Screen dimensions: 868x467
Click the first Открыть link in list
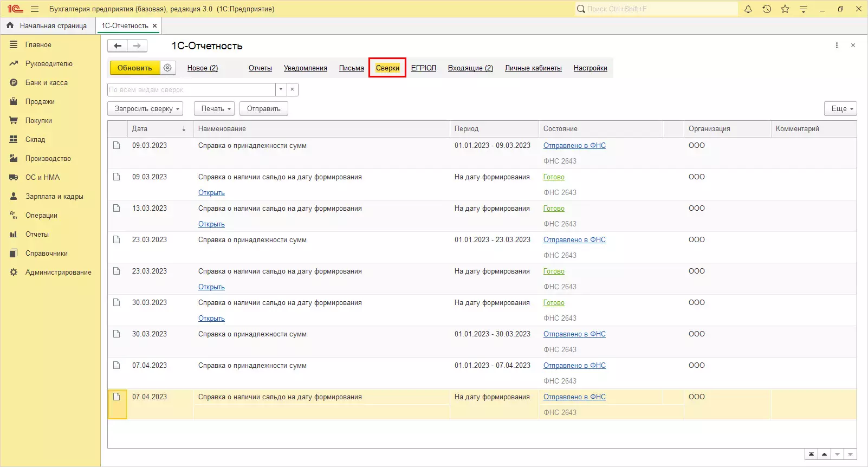[x=211, y=193]
